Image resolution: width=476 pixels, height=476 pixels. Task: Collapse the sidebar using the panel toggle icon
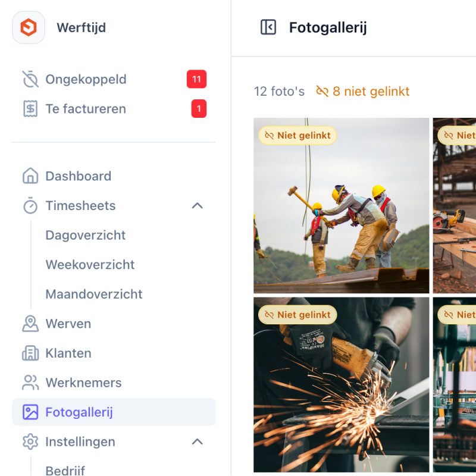point(268,27)
